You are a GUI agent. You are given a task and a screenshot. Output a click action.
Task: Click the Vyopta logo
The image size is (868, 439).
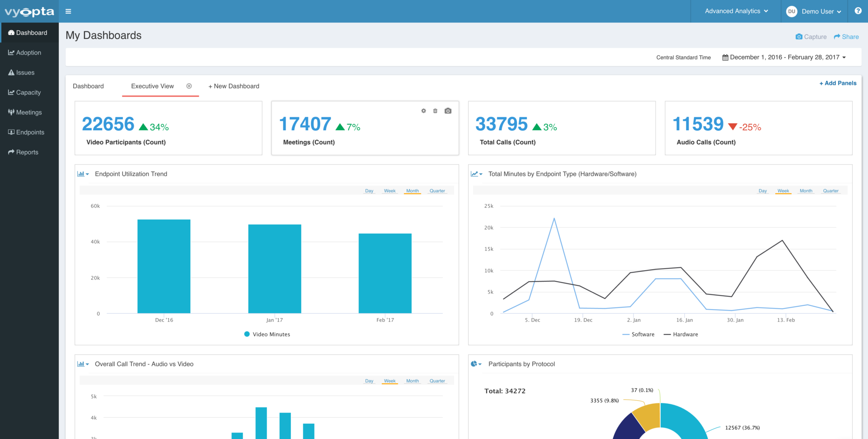coord(29,11)
